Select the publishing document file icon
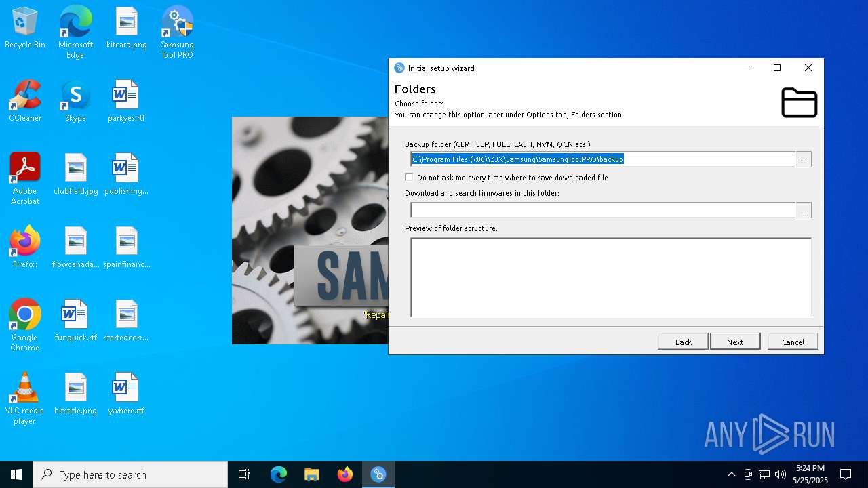The image size is (868, 488). [x=126, y=174]
